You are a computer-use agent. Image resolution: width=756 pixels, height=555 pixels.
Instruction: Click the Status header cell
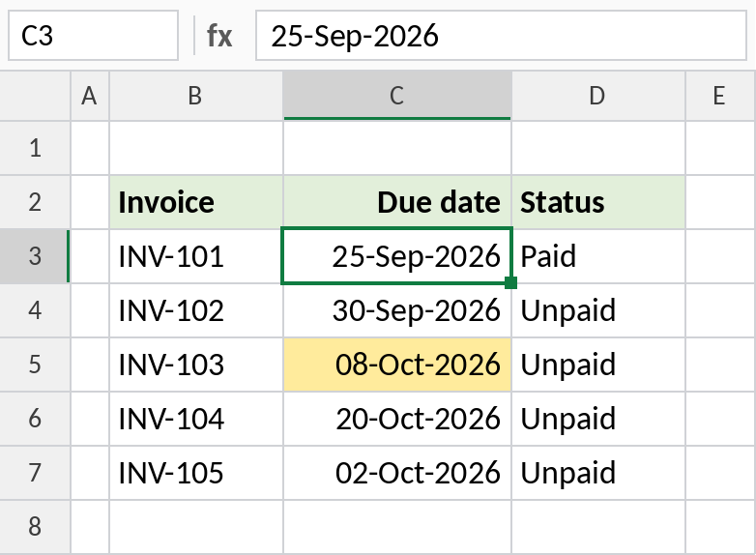coord(598,202)
